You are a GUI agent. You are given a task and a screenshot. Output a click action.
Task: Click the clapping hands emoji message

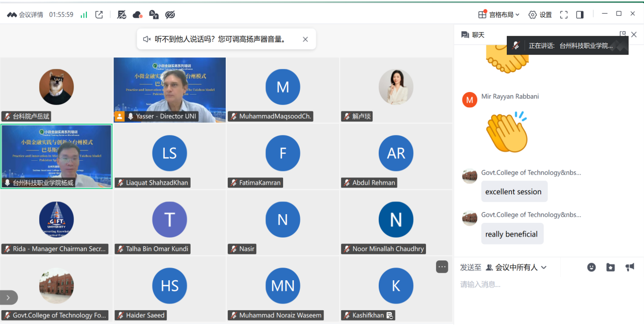(507, 132)
